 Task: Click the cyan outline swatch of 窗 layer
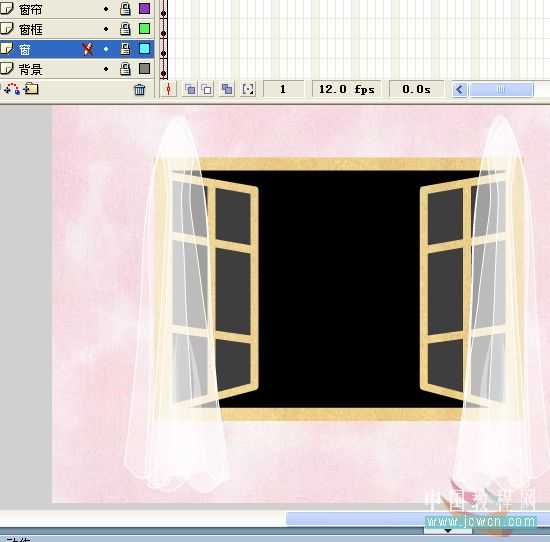145,48
